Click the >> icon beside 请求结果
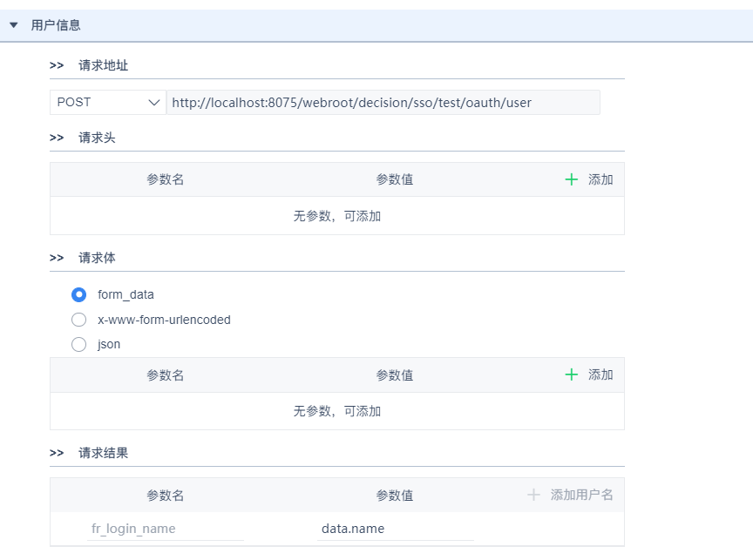753x560 pixels. [x=57, y=453]
